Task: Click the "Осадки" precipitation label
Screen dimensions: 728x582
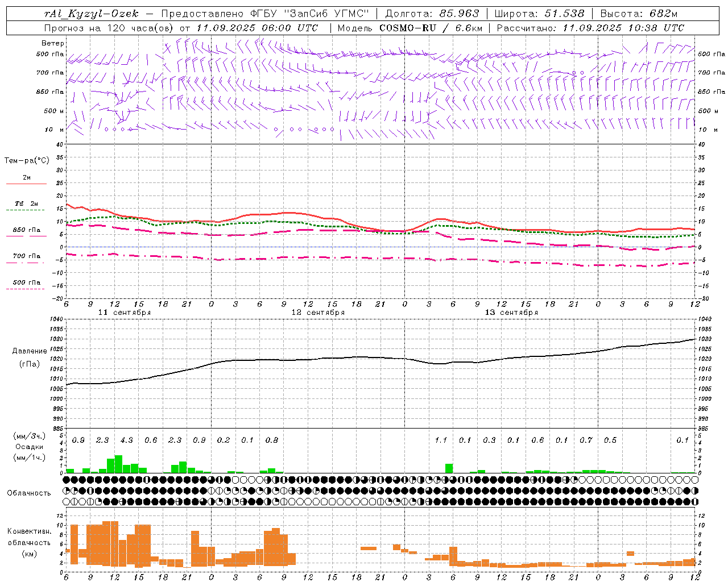Action: [30, 447]
